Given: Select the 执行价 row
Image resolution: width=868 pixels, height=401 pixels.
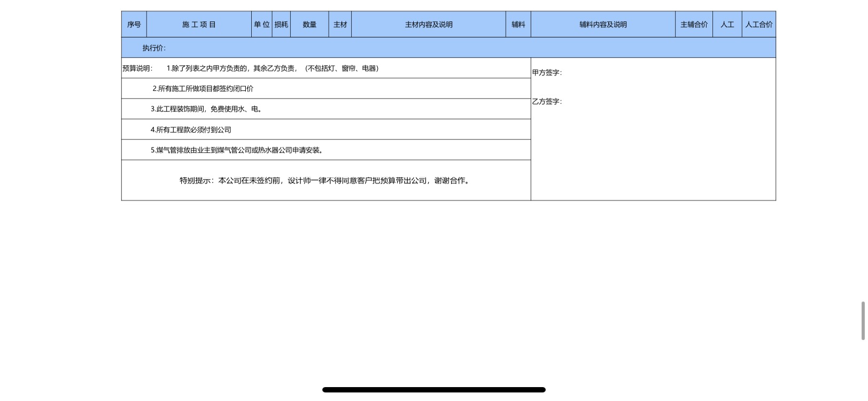Looking at the screenshot, I should coord(448,48).
